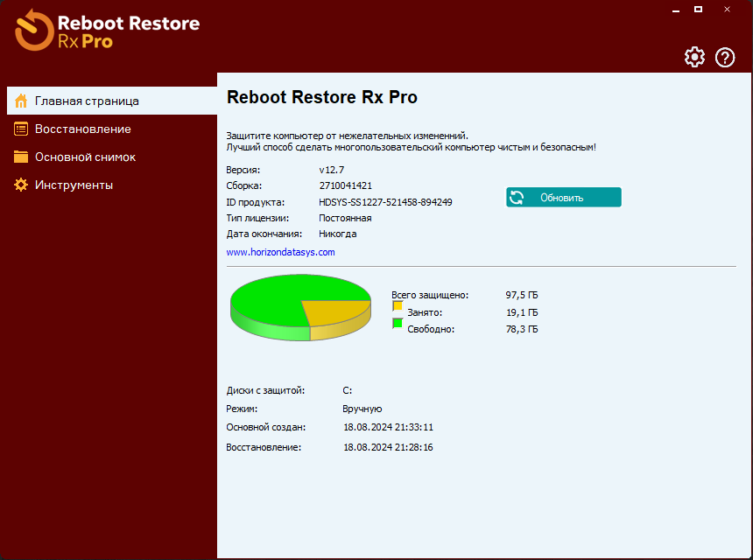This screenshot has height=560, width=753.
Task: Click the used space value 19,1 ГБ
Action: pyautogui.click(x=522, y=312)
